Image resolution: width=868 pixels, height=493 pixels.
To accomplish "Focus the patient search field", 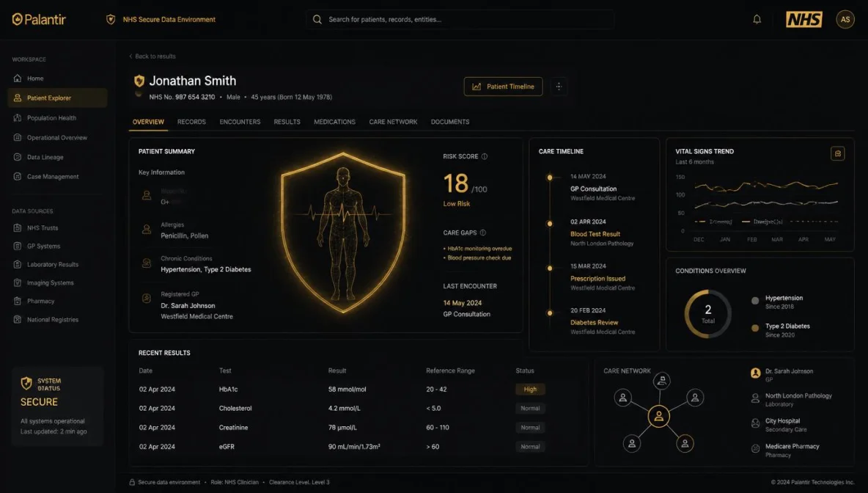I will click(x=460, y=19).
